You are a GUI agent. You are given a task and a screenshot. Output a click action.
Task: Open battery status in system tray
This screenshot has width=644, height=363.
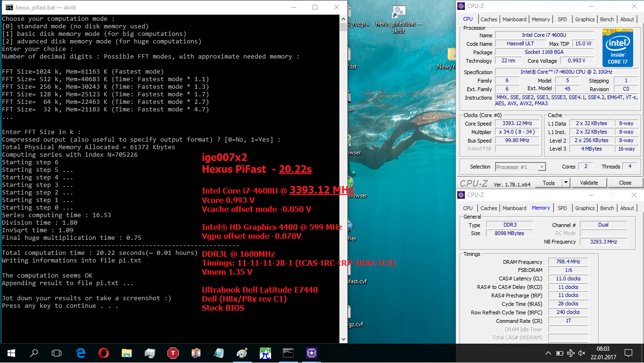[560, 353]
